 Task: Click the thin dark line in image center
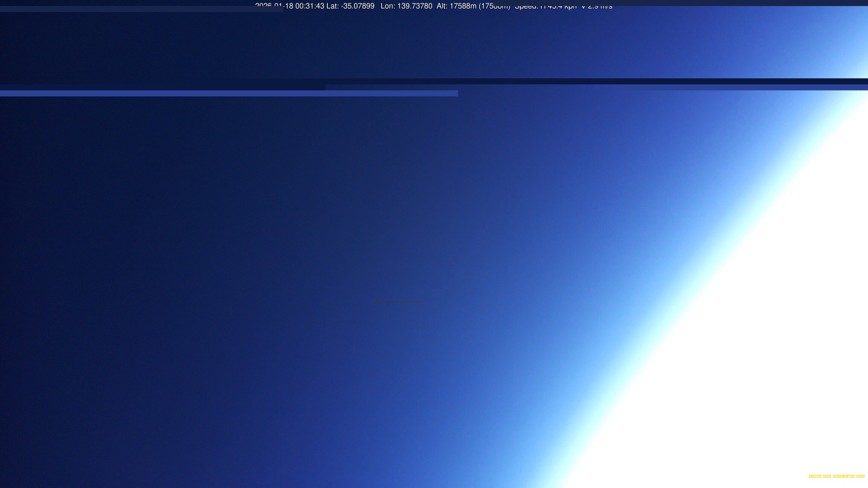pos(397,302)
